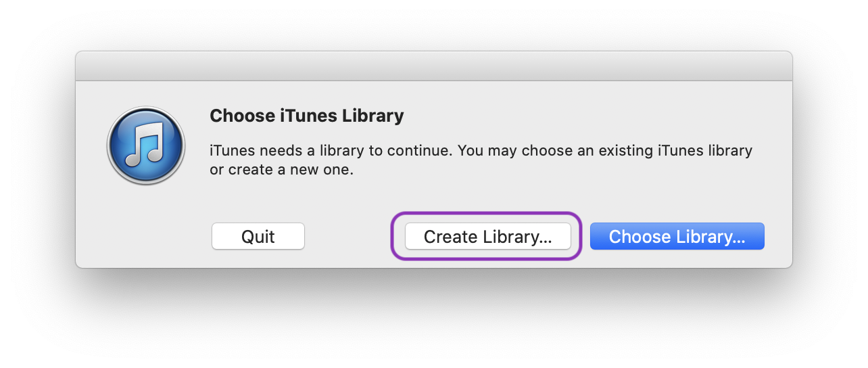Click the black area above the dialog window

point(433,24)
